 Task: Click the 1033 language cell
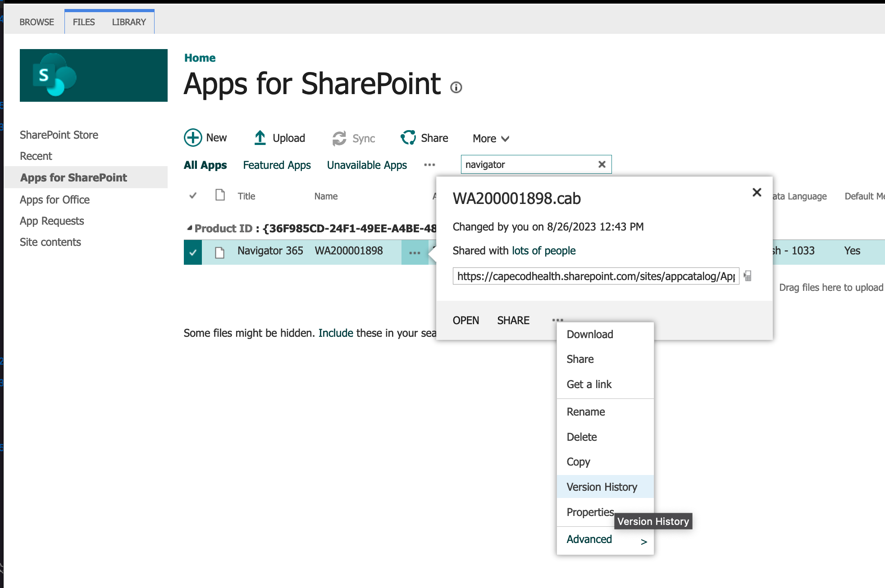(794, 251)
